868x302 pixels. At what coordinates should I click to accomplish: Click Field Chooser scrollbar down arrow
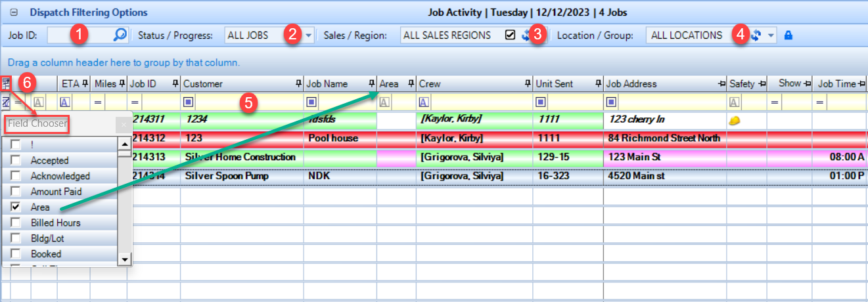point(124,260)
